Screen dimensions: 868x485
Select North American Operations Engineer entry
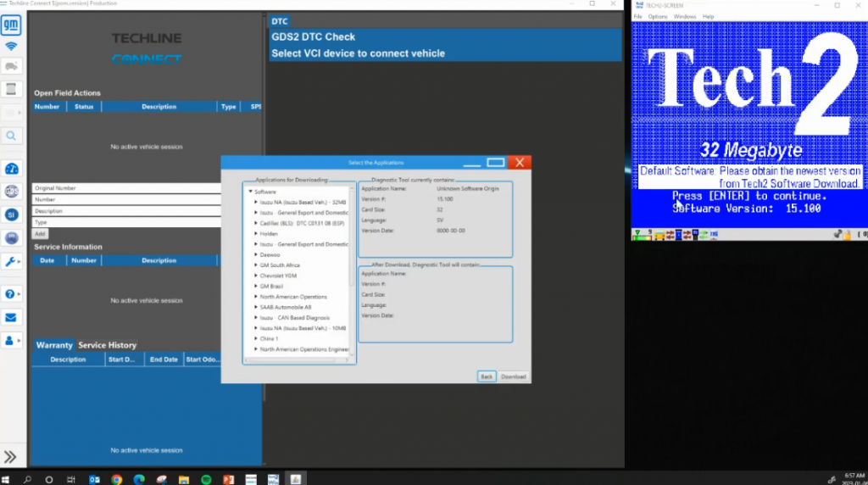(304, 349)
